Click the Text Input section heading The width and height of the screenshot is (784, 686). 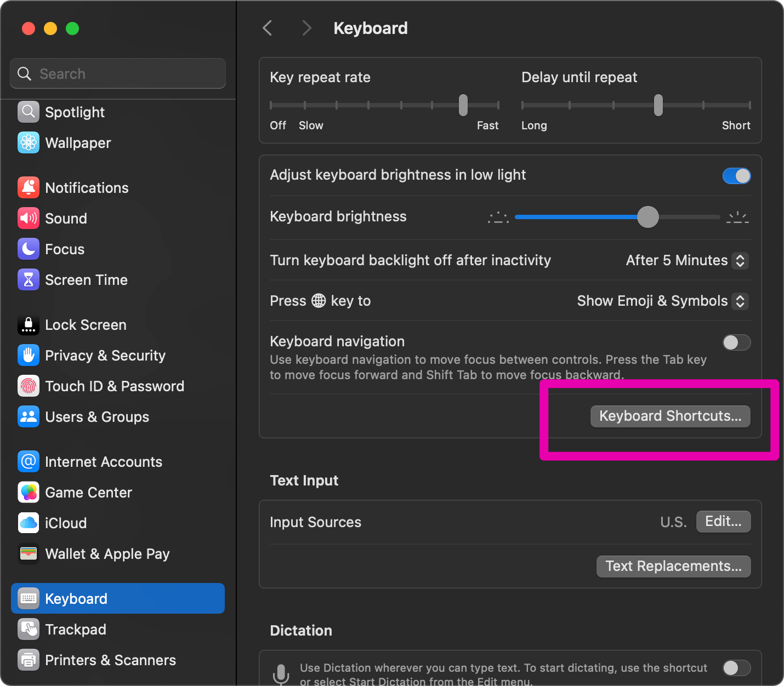[x=304, y=481]
